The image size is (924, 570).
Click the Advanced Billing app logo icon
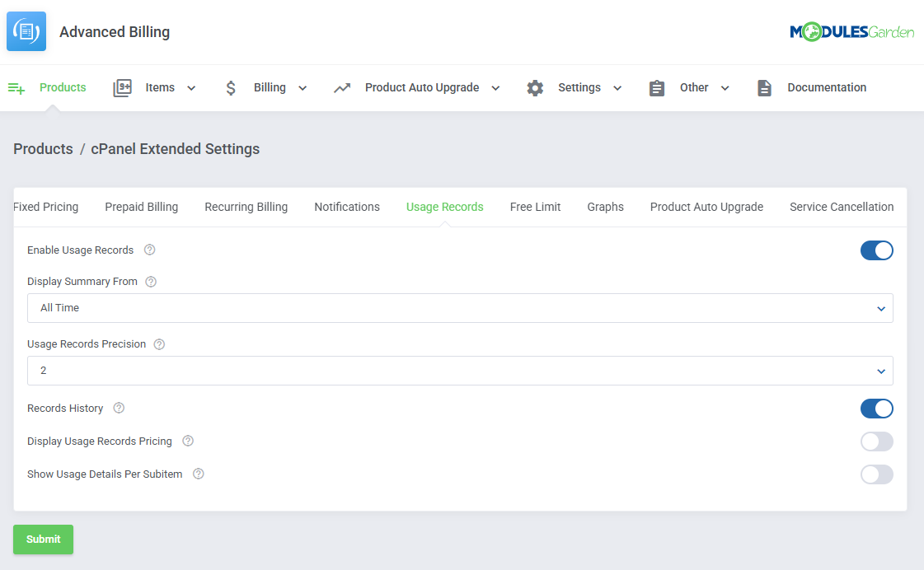coord(26,31)
